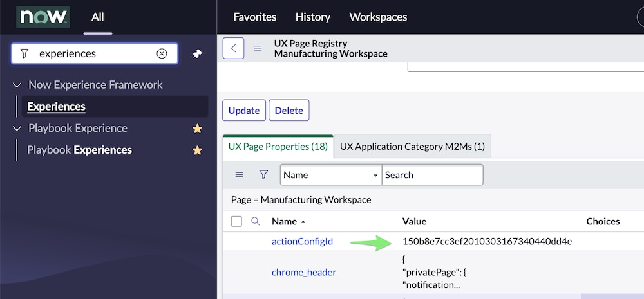Click the Choices column header
Viewport: 644px width, 299px height.
pyautogui.click(x=603, y=221)
